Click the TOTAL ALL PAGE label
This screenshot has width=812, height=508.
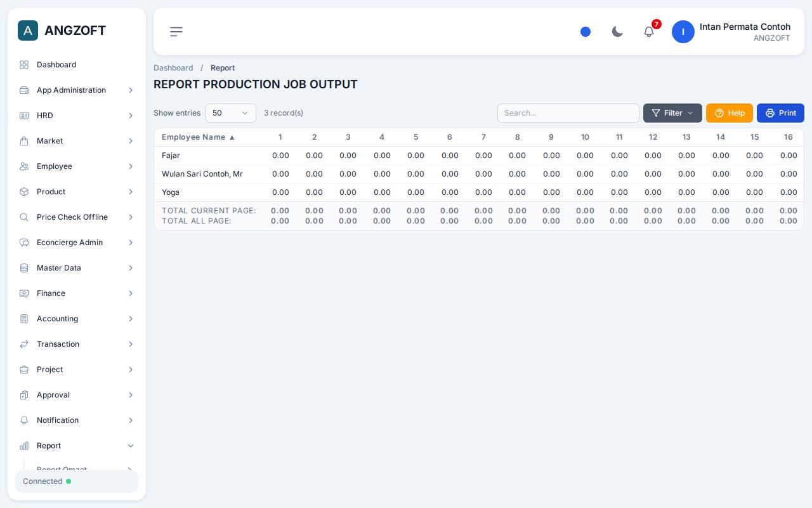coord(197,221)
